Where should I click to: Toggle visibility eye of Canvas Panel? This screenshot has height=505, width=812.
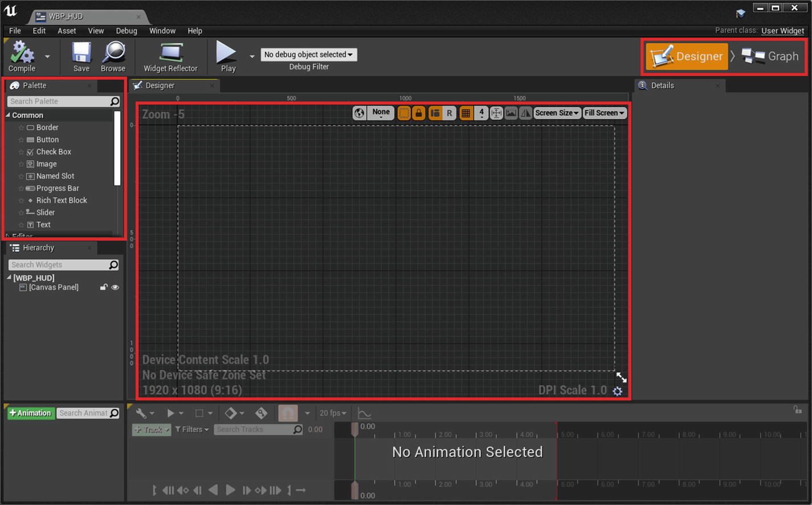pyautogui.click(x=115, y=287)
